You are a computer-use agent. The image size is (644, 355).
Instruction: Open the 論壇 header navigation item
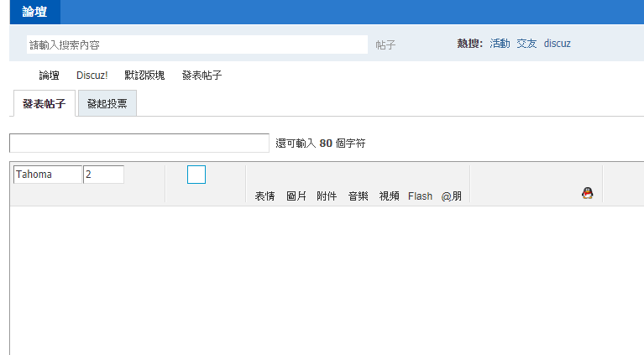[34, 12]
